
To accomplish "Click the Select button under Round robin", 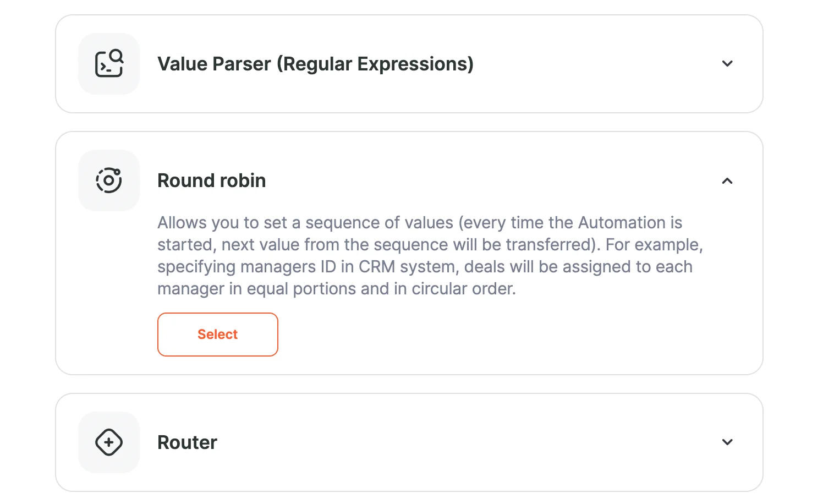I will point(217,334).
